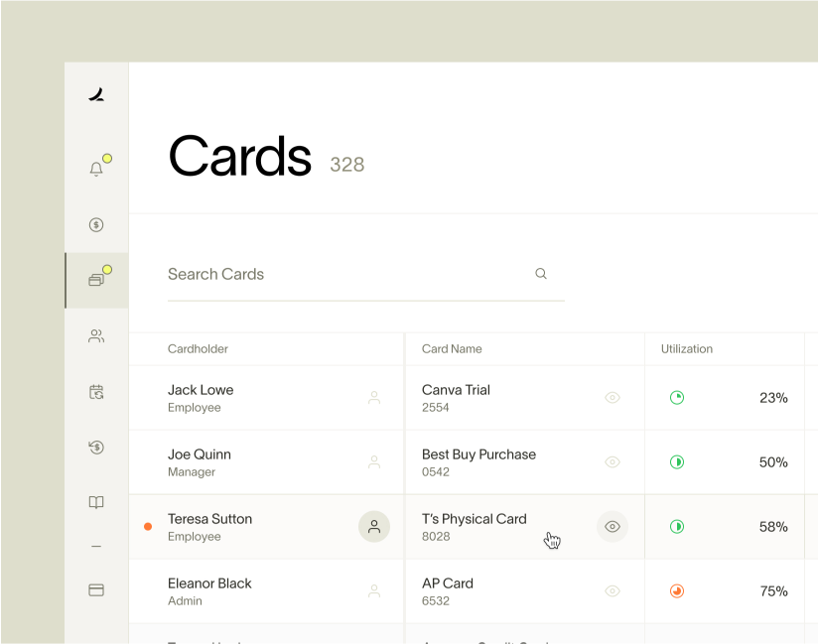Click the 23% utilization pie indicator

[677, 398]
